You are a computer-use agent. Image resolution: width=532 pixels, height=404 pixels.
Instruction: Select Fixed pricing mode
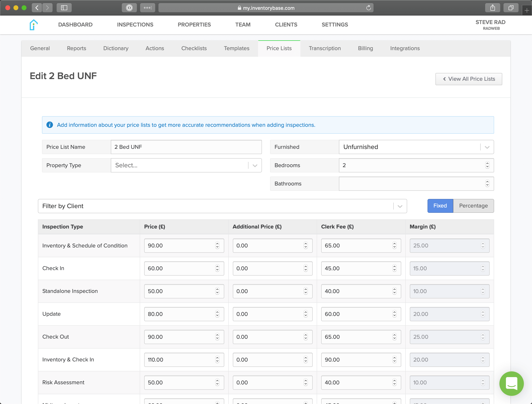(440, 206)
